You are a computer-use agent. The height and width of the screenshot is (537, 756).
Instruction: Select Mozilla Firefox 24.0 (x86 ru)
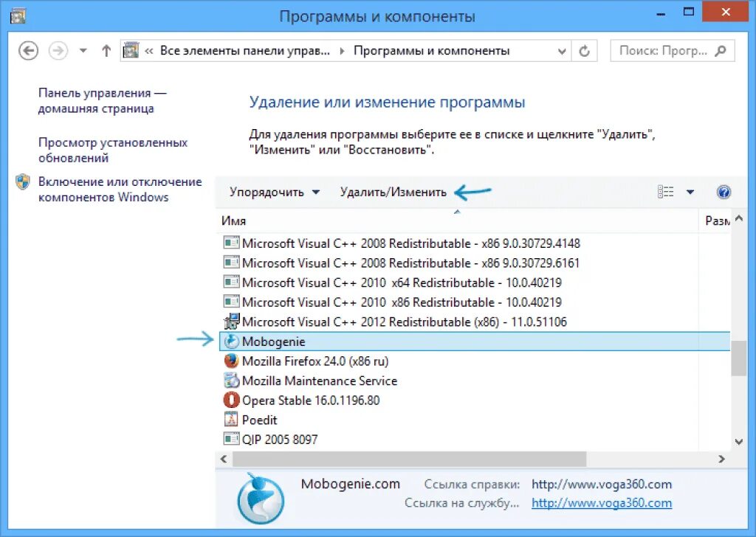click(475, 361)
